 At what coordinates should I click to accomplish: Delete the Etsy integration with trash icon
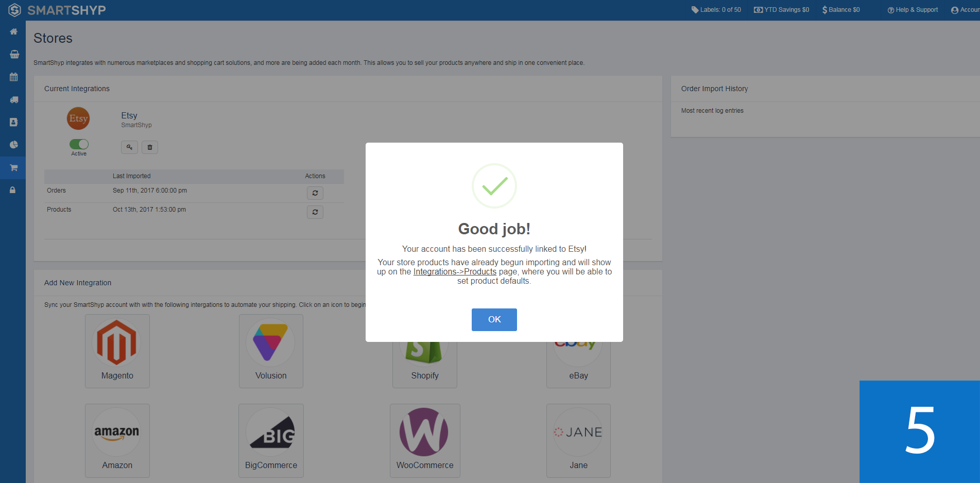click(x=150, y=147)
